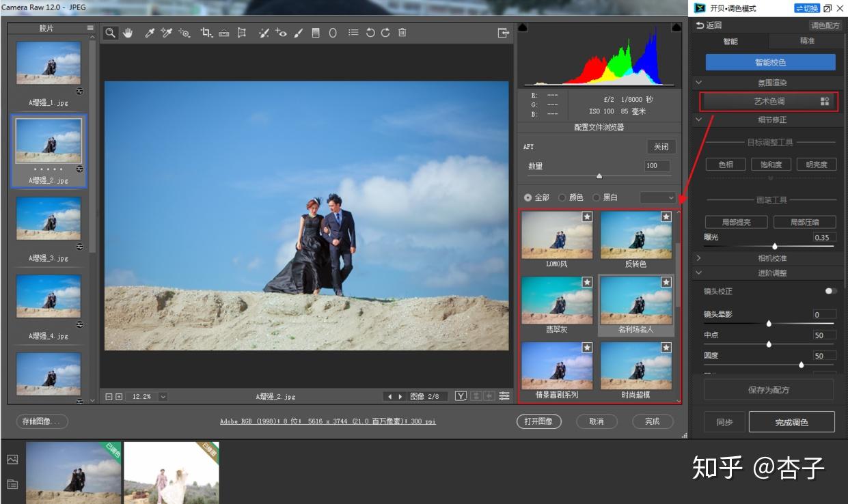The width and height of the screenshot is (848, 504).
Task: Select the 颜色 radio button
Action: [562, 197]
